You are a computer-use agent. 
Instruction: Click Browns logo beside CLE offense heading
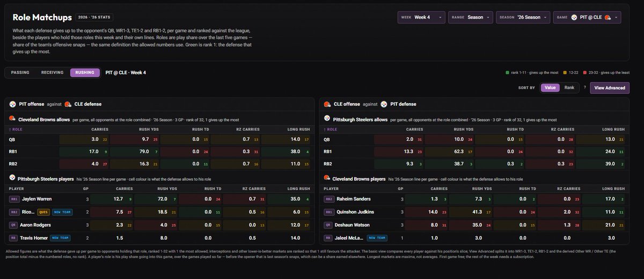(327, 104)
